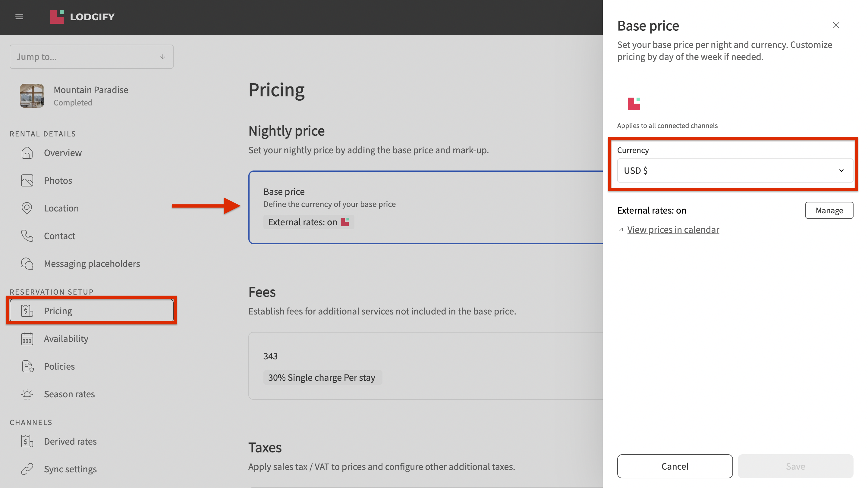Viewport: 868px width, 488px height.
Task: Open Sync settings
Action: pyautogui.click(x=91, y=469)
